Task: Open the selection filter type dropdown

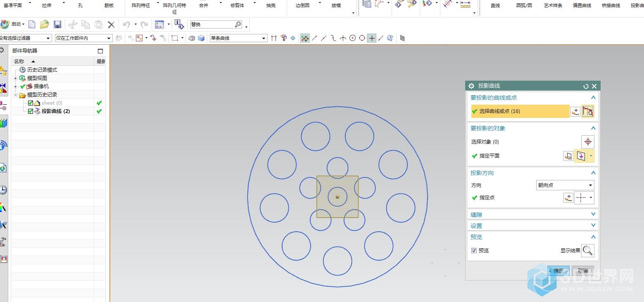Action: pos(26,38)
